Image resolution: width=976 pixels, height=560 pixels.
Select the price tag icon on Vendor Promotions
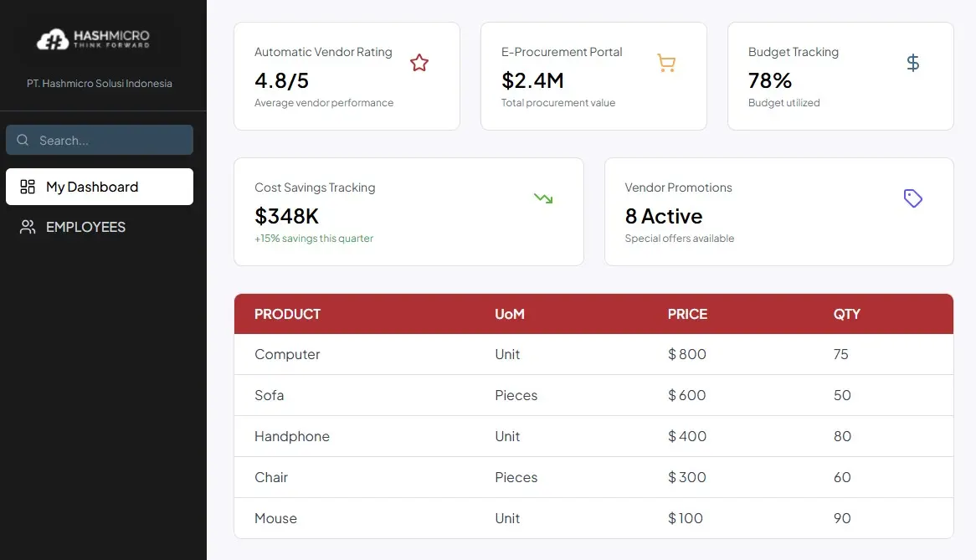coord(913,198)
